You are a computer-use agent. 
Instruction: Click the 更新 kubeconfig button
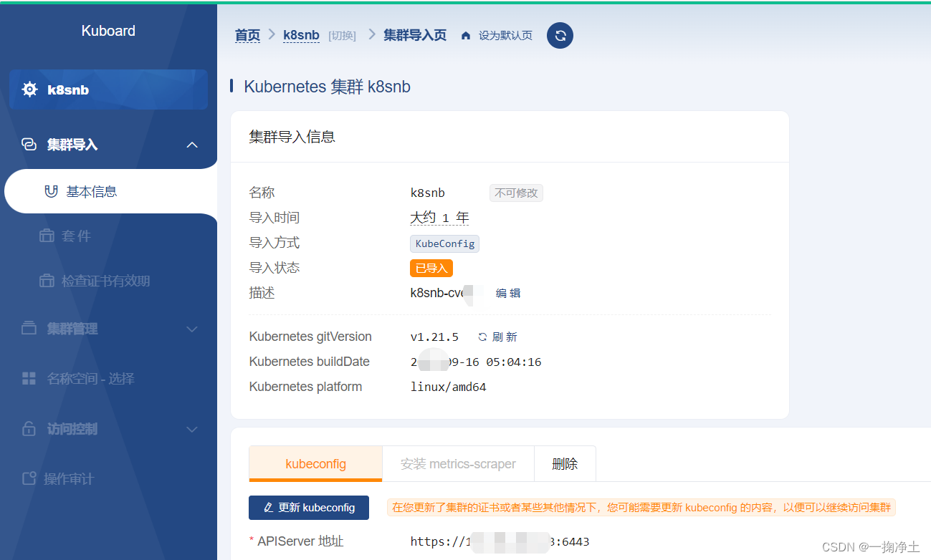click(x=309, y=508)
